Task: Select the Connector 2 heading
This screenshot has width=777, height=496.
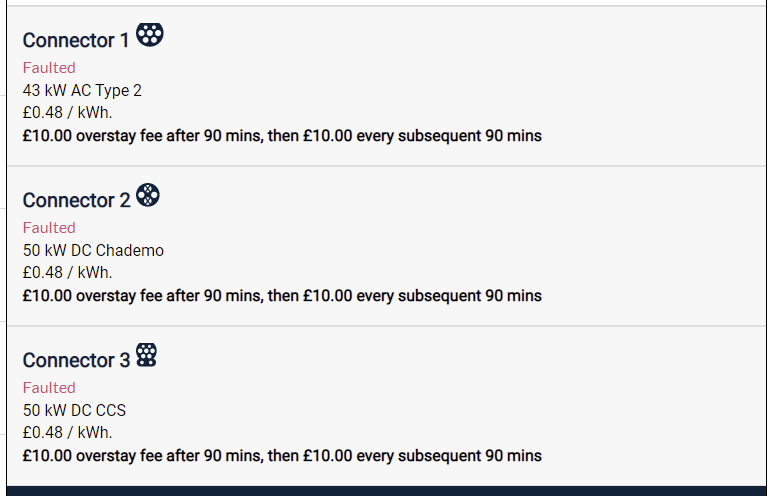Action: click(x=76, y=201)
